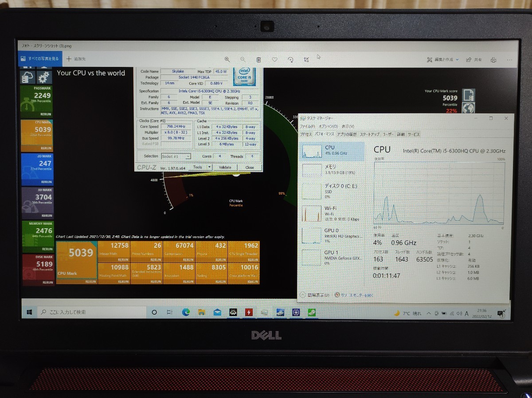The height and width of the screenshot is (398, 532).
Task: Click the Close button in CPU-Z
Action: (x=250, y=168)
